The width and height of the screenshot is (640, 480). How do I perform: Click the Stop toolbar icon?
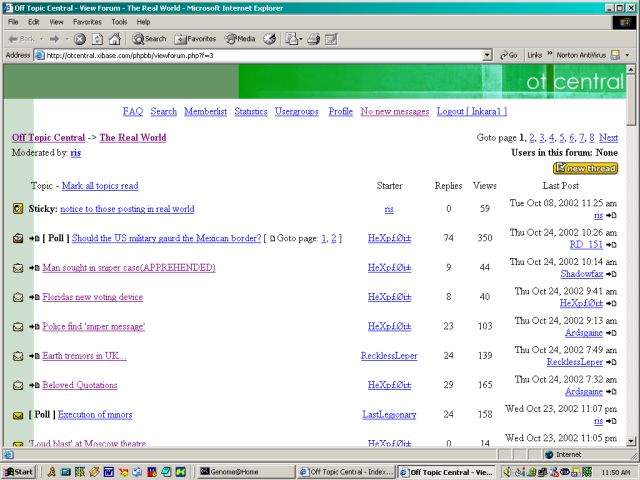coord(80,39)
